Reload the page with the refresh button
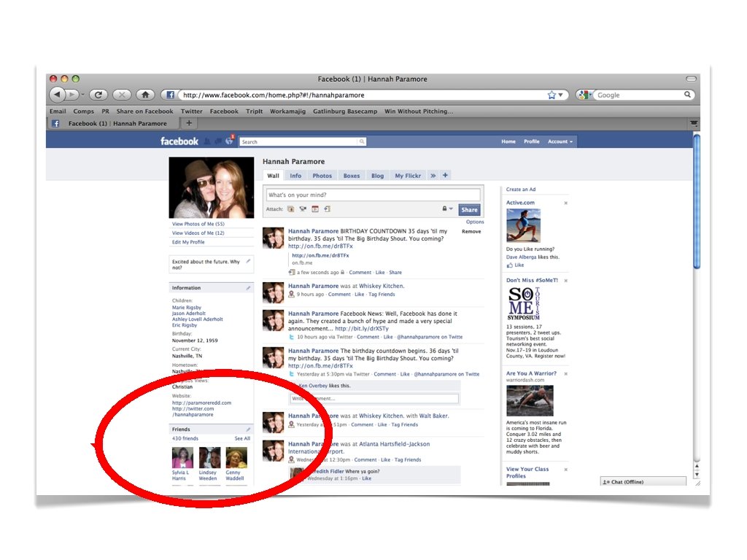Viewport: 747px width, 560px height. (x=98, y=94)
